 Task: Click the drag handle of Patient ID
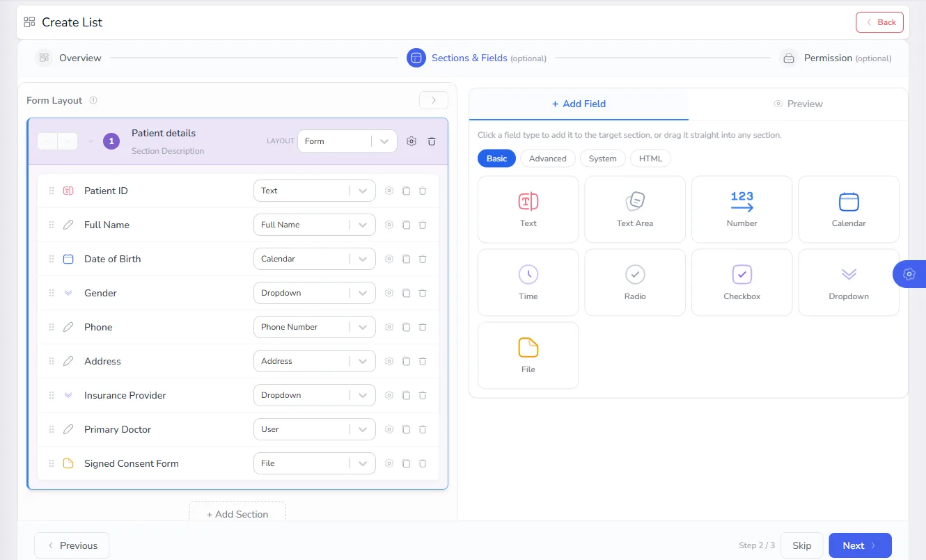click(52, 191)
